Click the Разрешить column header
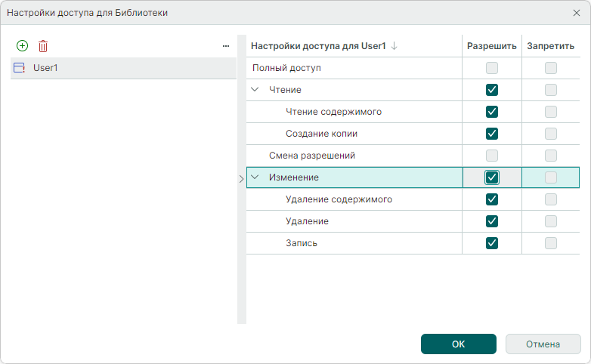This screenshot has height=364, width=591. tap(491, 46)
